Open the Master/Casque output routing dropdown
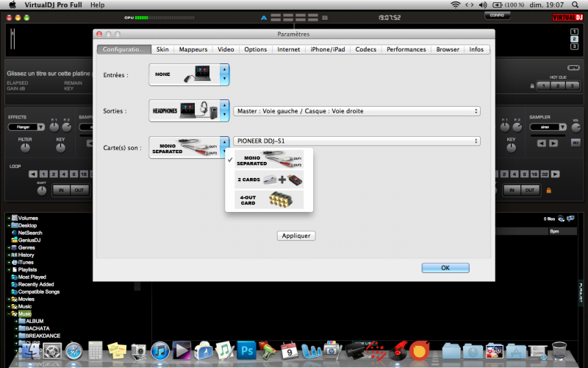 (356, 111)
